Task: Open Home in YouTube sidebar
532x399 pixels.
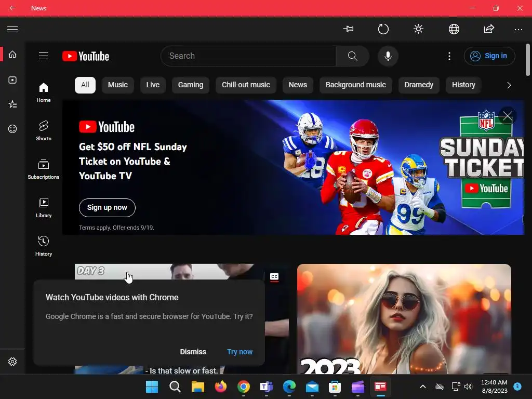Action: 44,92
